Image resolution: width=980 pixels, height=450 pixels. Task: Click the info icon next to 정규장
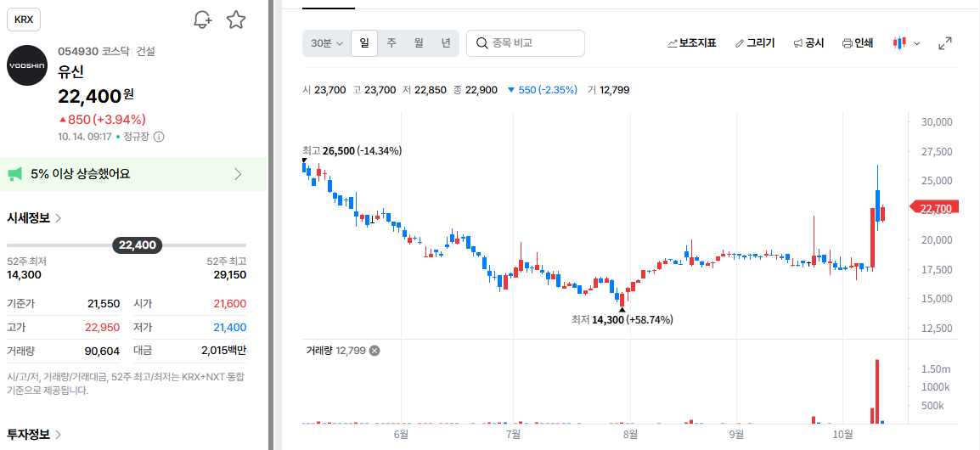tap(159, 136)
